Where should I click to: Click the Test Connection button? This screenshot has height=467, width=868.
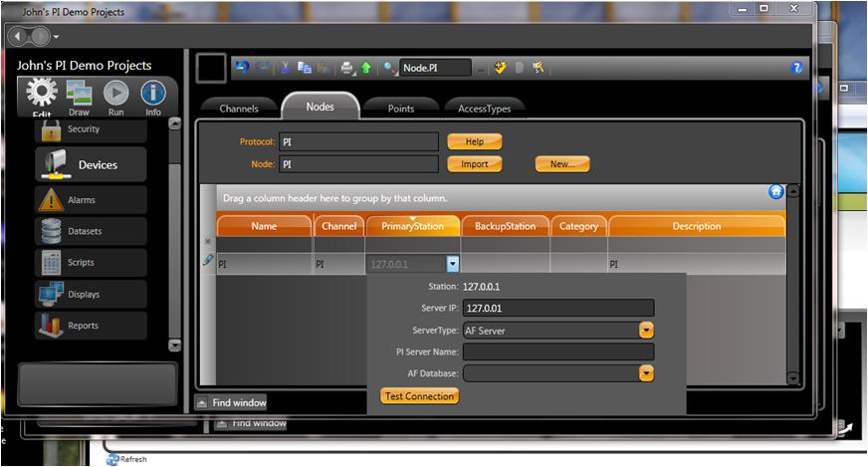419,396
